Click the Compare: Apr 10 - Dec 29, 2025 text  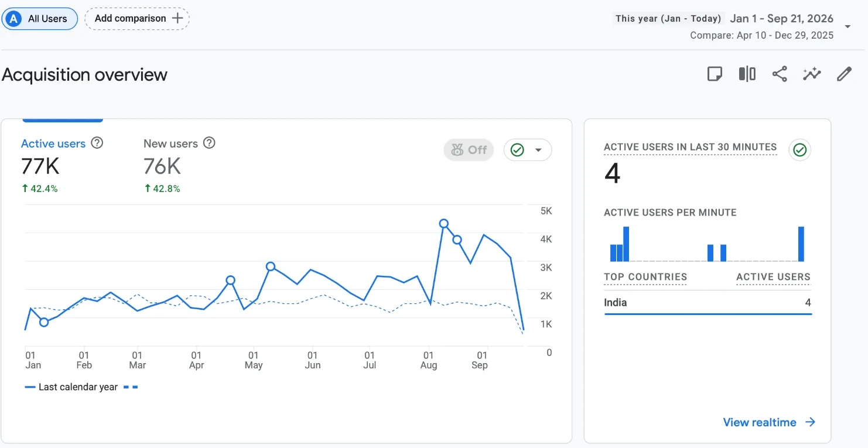761,35
